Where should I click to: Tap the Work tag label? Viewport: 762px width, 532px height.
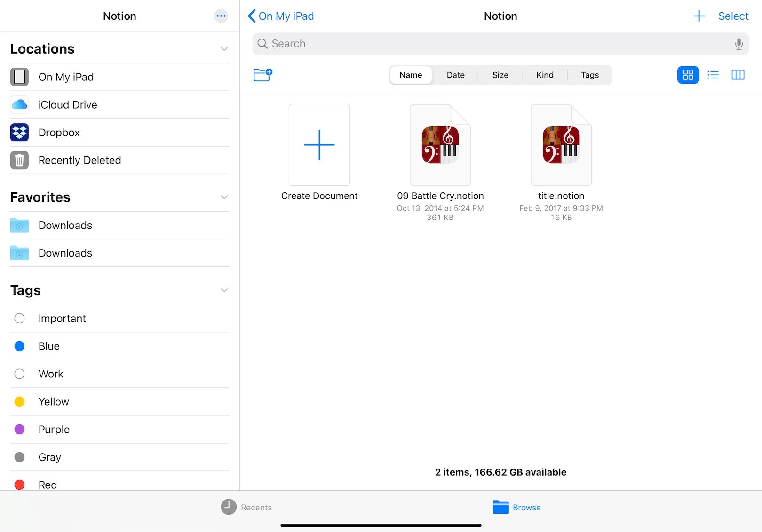coord(51,374)
